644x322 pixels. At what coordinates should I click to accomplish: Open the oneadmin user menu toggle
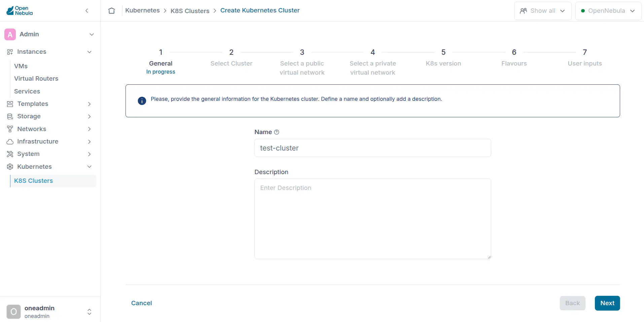pyautogui.click(x=90, y=312)
